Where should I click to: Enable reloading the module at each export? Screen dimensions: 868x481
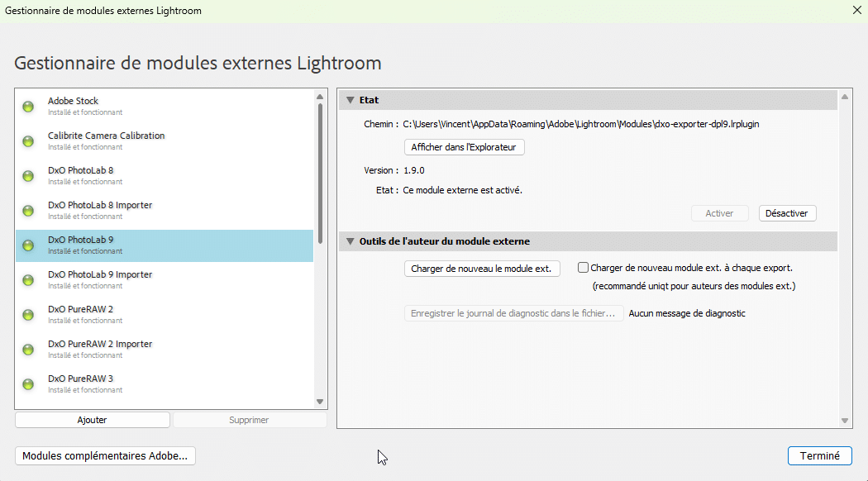(x=583, y=268)
